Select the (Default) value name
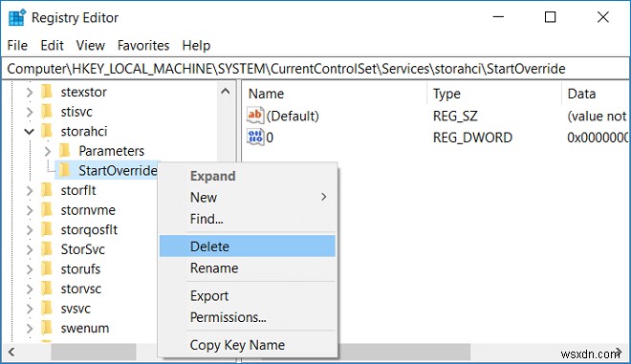Image resolution: width=631 pixels, height=364 pixels. click(x=293, y=116)
